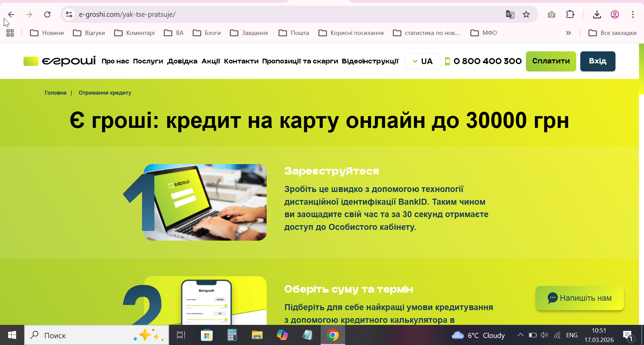
Task: Open the Chrome downloads icon
Action: [x=597, y=14]
